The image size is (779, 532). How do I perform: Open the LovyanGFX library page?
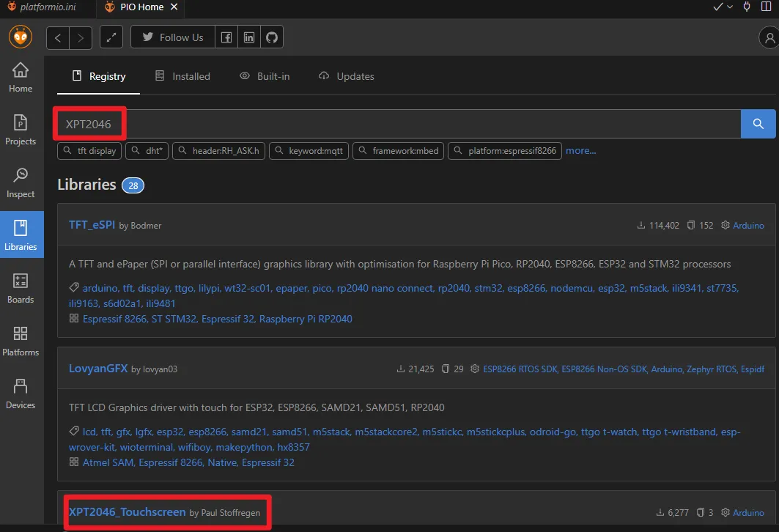pos(98,369)
